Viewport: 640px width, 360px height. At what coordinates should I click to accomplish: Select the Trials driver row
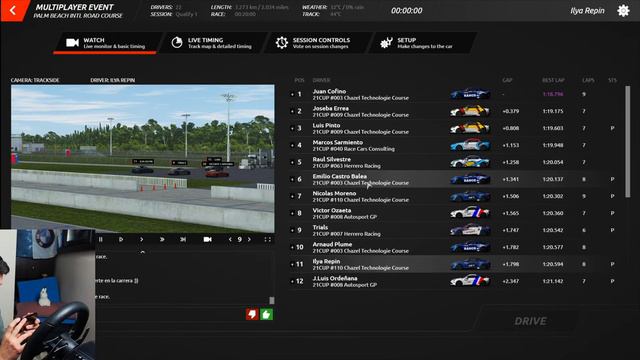456,230
